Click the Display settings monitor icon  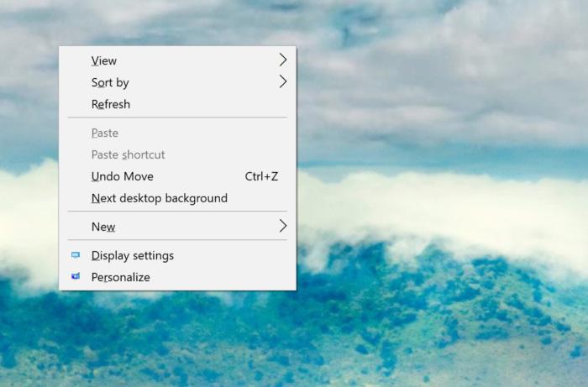click(76, 255)
